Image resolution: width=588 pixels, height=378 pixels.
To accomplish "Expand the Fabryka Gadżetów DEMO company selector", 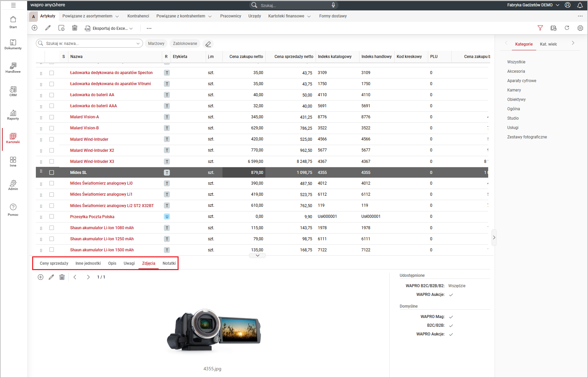I will click(533, 5).
